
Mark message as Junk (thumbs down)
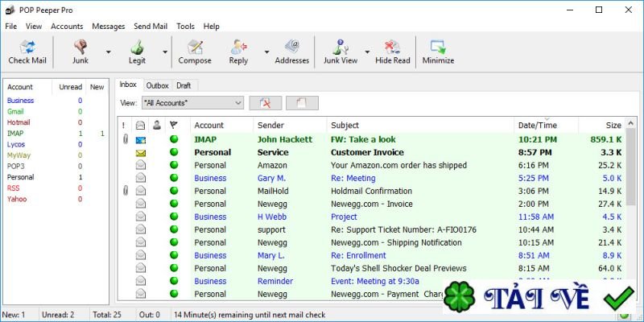[80, 47]
